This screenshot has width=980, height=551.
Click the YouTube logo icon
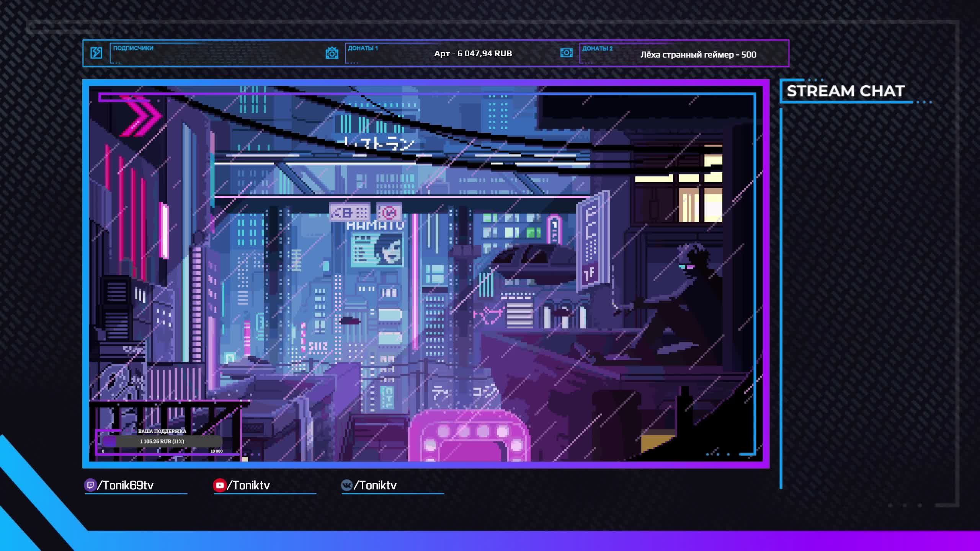[x=219, y=485]
